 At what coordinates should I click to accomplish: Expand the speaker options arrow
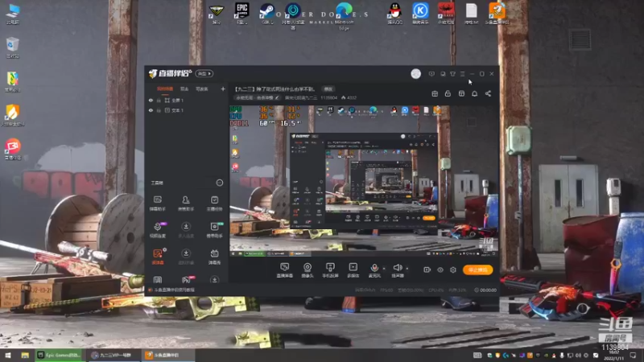[407, 269]
